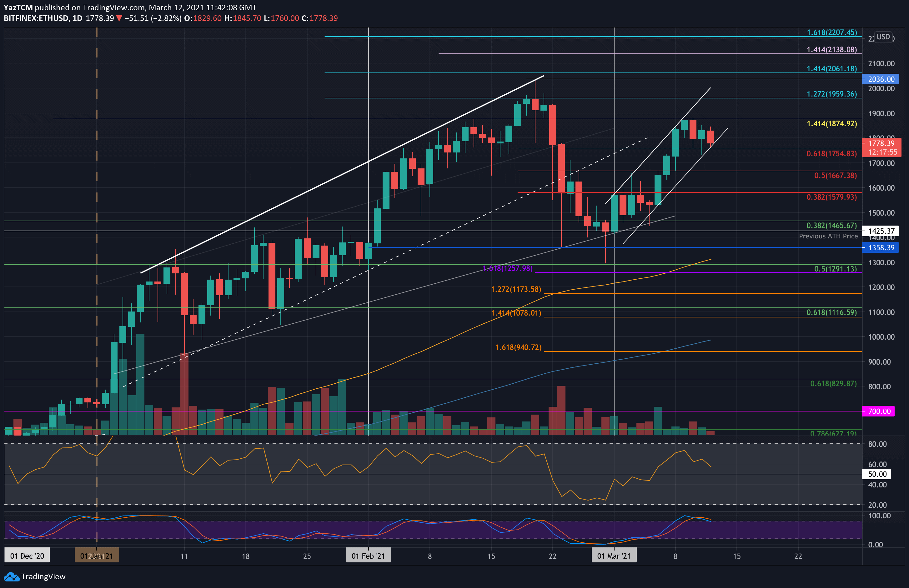This screenshot has width=909, height=588.
Task: Click the green 0.382(1465.67) label
Action: click(831, 226)
